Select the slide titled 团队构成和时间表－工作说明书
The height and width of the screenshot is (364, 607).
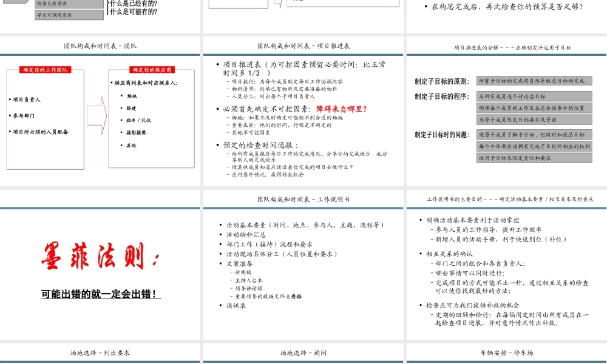303,265
